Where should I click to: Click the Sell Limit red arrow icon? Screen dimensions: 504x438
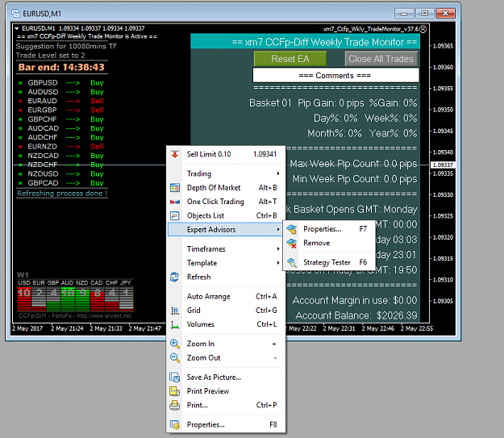pos(175,154)
